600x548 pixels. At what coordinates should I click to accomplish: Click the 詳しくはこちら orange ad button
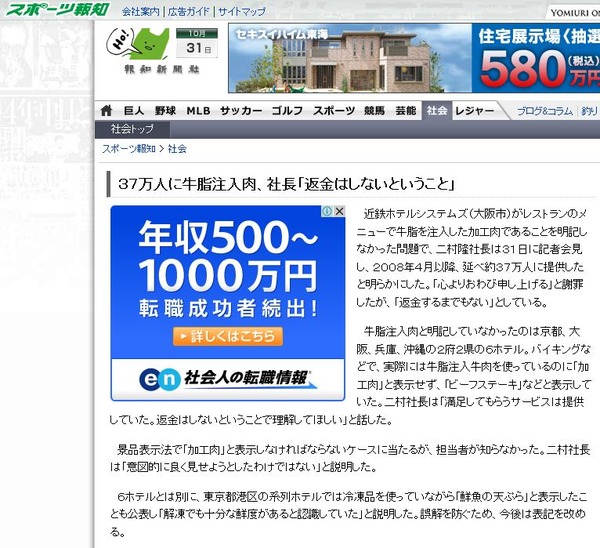(x=228, y=336)
